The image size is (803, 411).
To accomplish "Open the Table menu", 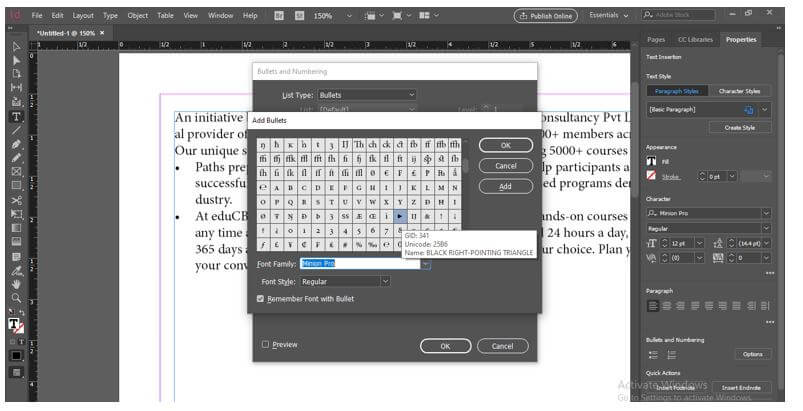I will 165,15.
